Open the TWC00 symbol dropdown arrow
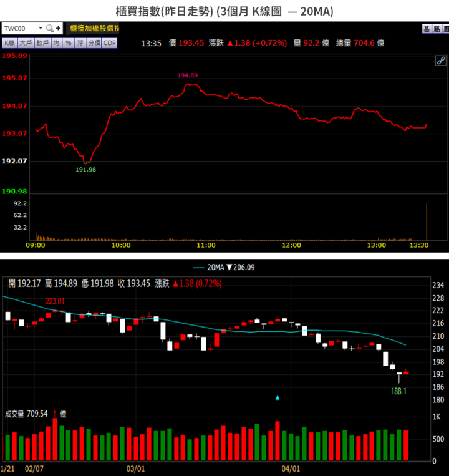 point(41,29)
